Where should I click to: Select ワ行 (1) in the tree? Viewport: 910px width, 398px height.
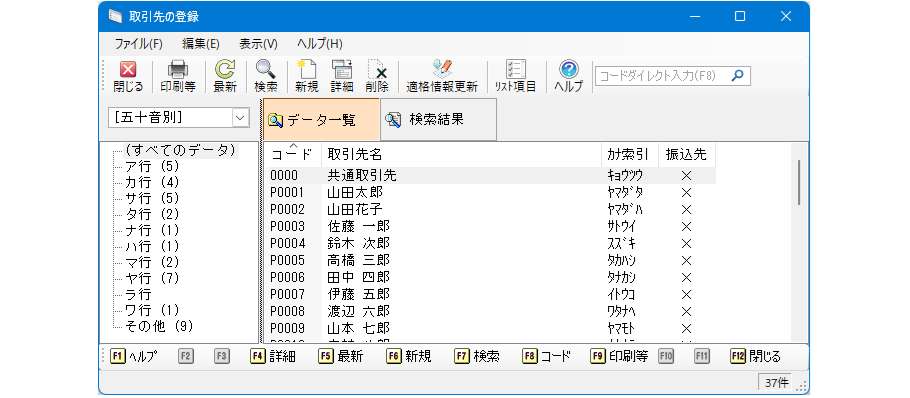click(152, 310)
